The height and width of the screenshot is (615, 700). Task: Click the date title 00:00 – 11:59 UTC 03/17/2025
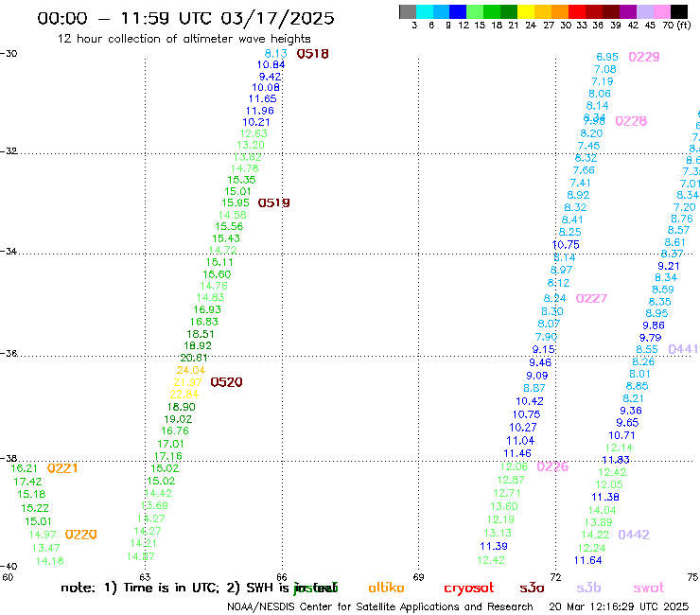tap(185, 18)
